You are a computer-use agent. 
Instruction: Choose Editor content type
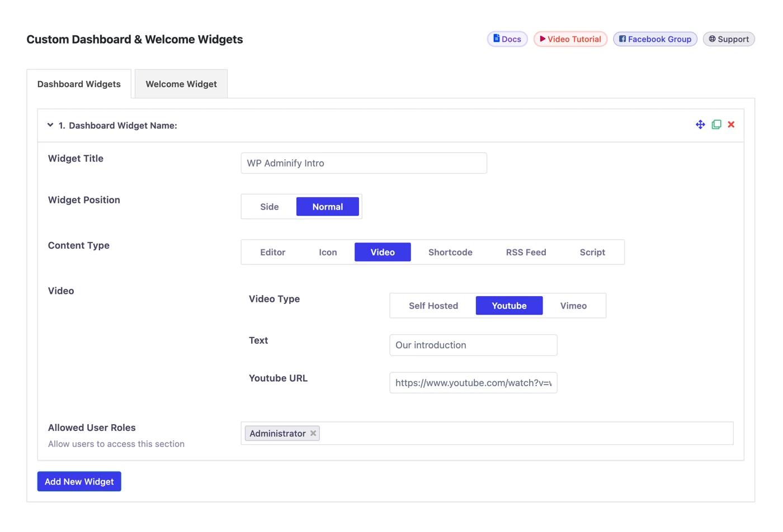tap(272, 252)
